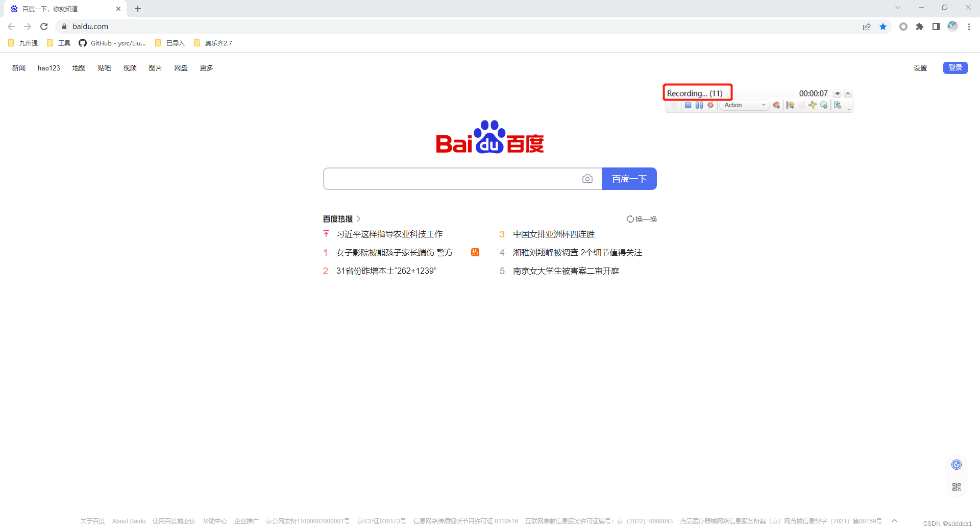Open 设置 settings link
980x531 pixels.
coord(920,68)
